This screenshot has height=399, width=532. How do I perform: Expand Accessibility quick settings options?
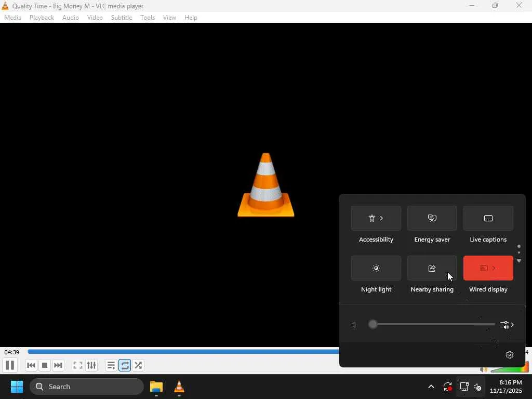point(376,218)
